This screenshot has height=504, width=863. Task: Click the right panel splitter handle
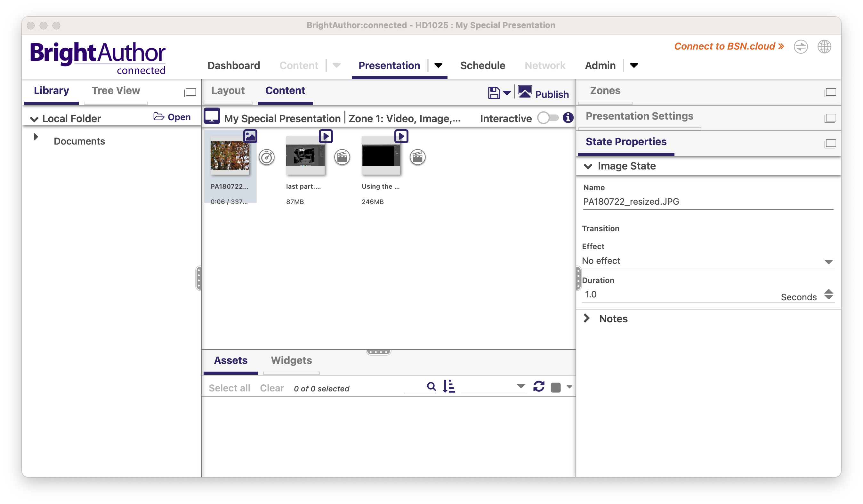pyautogui.click(x=578, y=278)
